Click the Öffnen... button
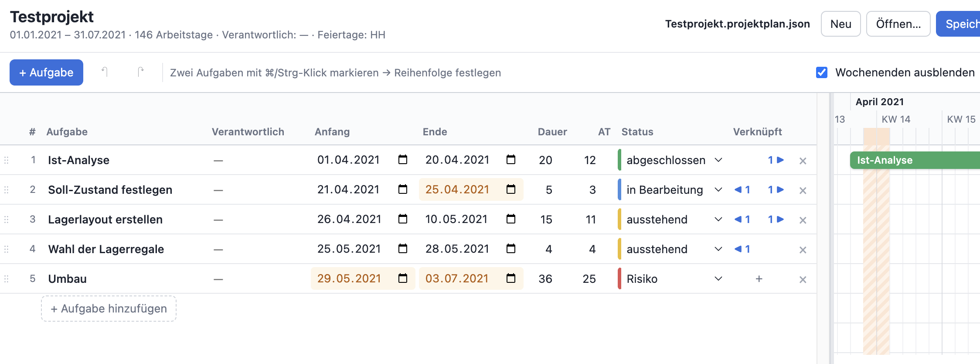The height and width of the screenshot is (364, 980). point(898,24)
